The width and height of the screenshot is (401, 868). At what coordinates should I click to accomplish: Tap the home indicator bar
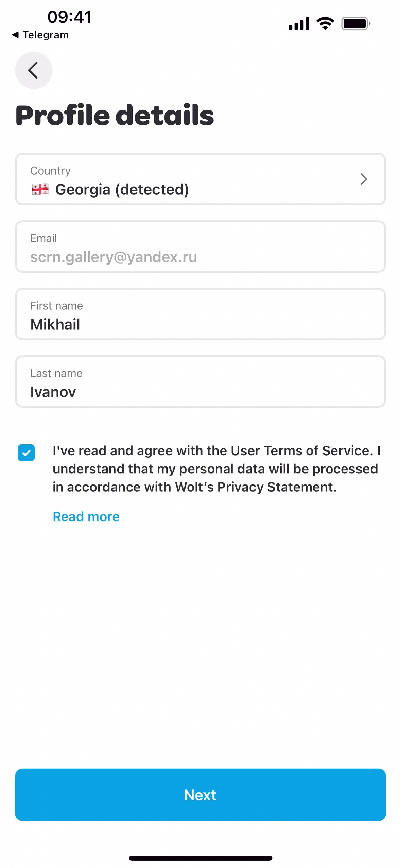tap(200, 858)
